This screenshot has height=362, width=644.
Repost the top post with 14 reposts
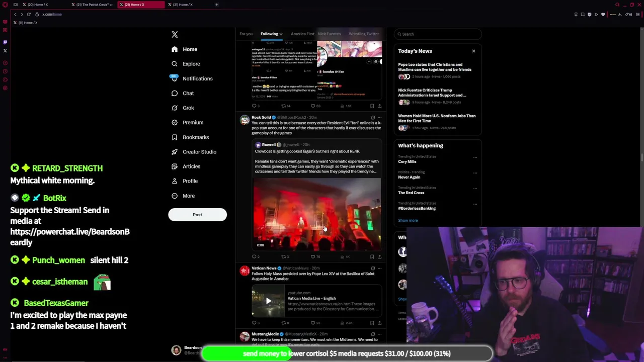pos(285,106)
